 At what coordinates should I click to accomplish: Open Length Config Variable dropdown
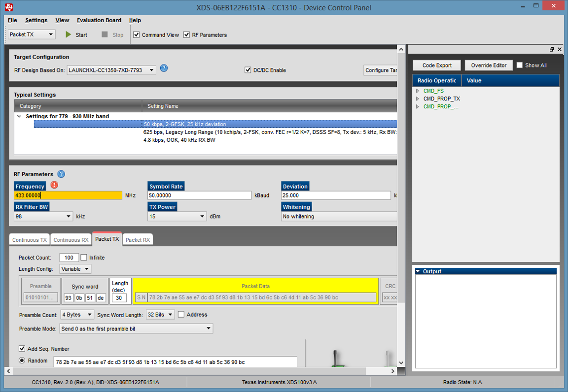tap(75, 269)
